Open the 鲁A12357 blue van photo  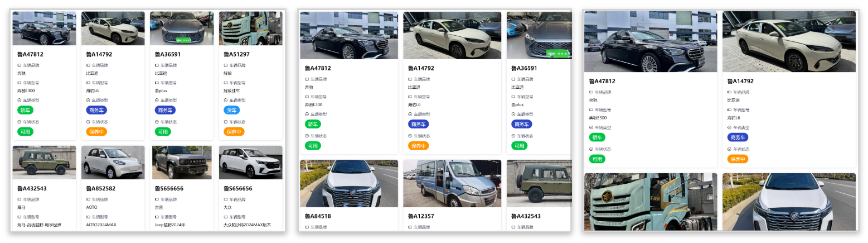452,183
